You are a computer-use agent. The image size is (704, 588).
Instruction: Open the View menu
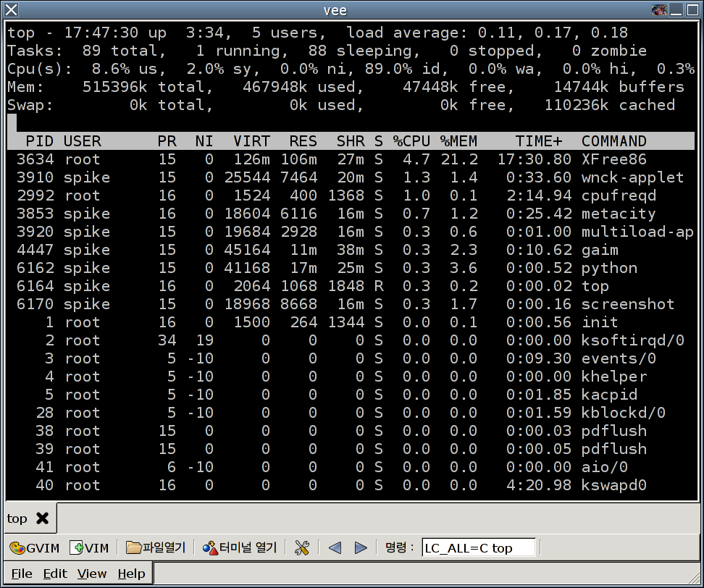[x=92, y=574]
